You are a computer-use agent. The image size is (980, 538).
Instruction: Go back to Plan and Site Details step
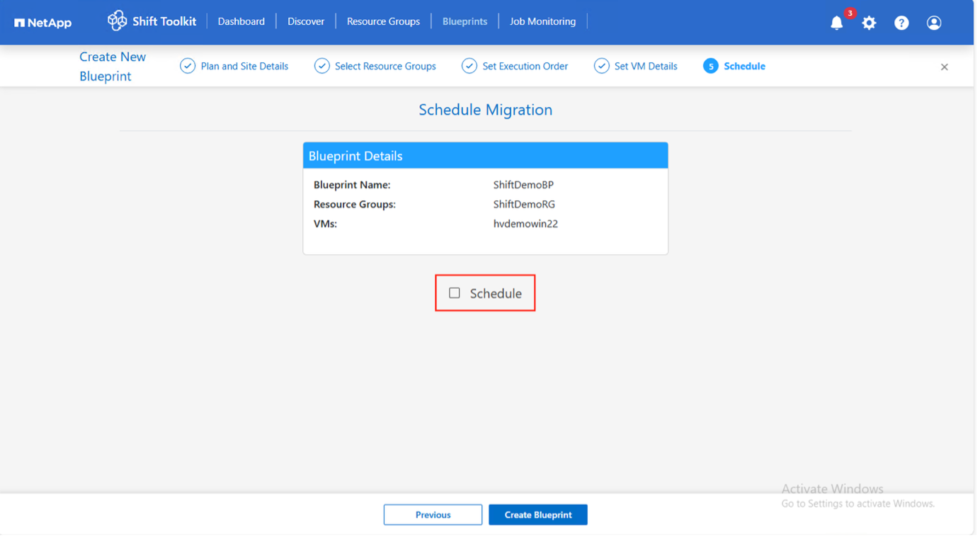(x=244, y=66)
